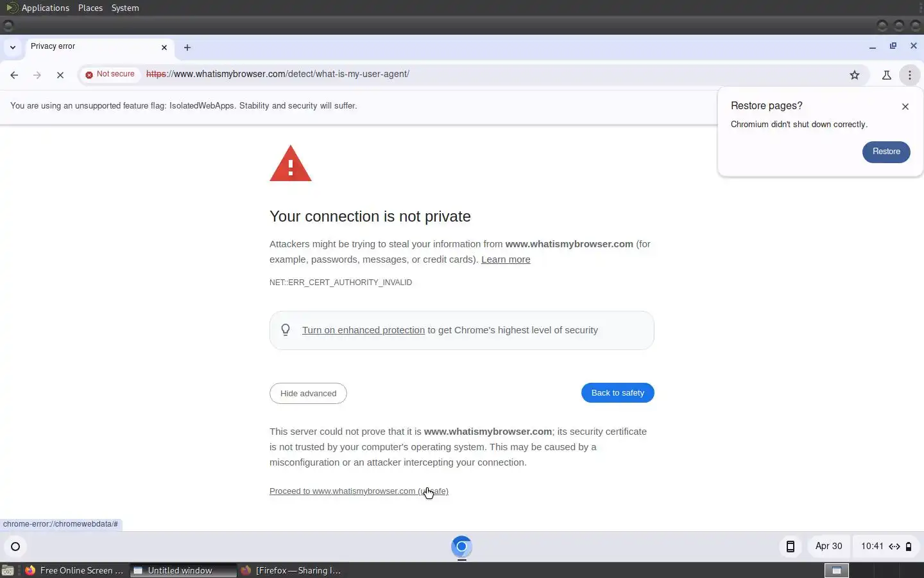Click the launcher circle button on shelf
Viewport: 924px width, 578px height.
[x=15, y=547]
